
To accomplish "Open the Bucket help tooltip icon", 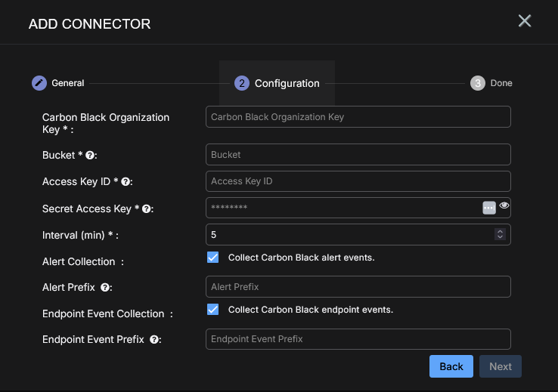I will (90, 156).
